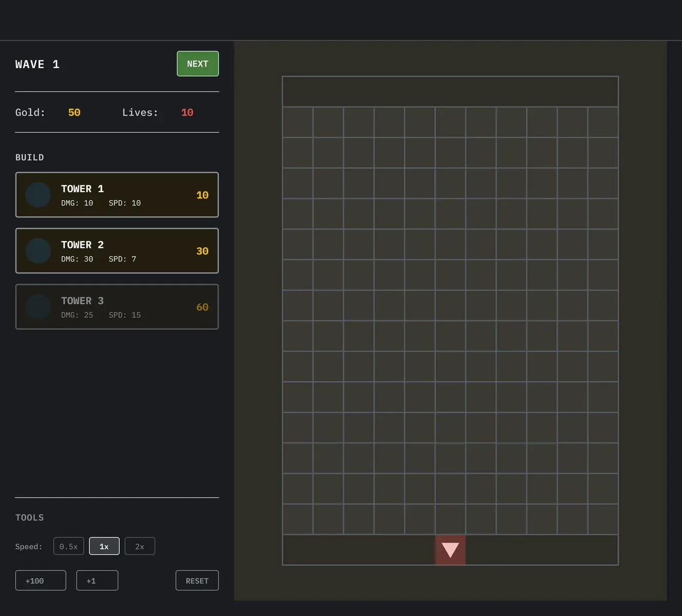Click the top-left grid cell of the board
The image size is (682, 616).
pyautogui.click(x=298, y=122)
